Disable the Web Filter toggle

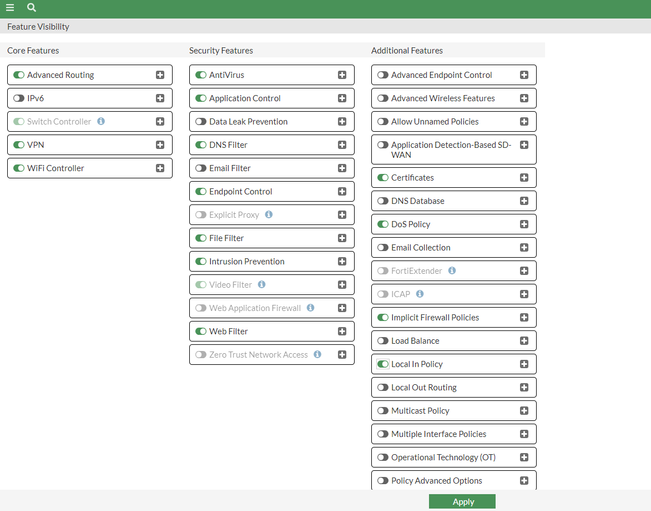(x=201, y=331)
